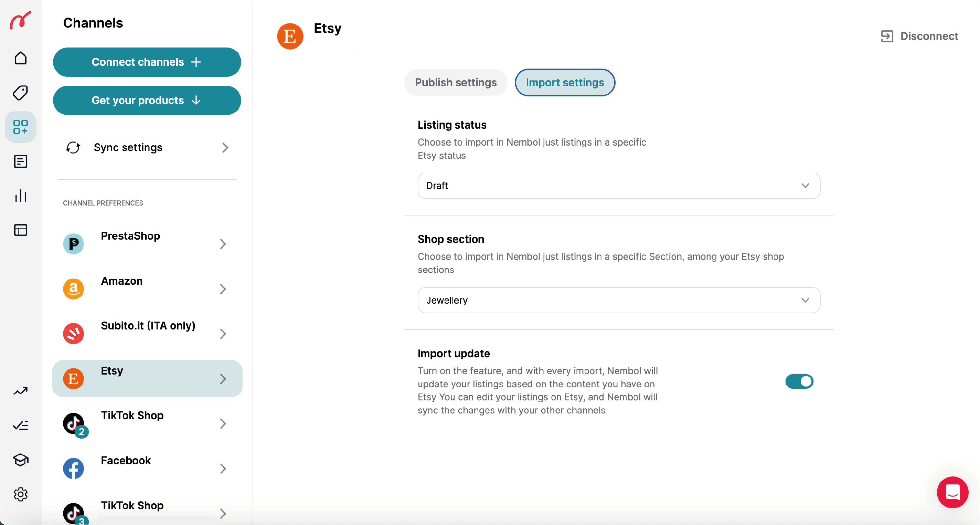Open the Home icon in sidebar
The image size is (980, 525).
tap(21, 58)
